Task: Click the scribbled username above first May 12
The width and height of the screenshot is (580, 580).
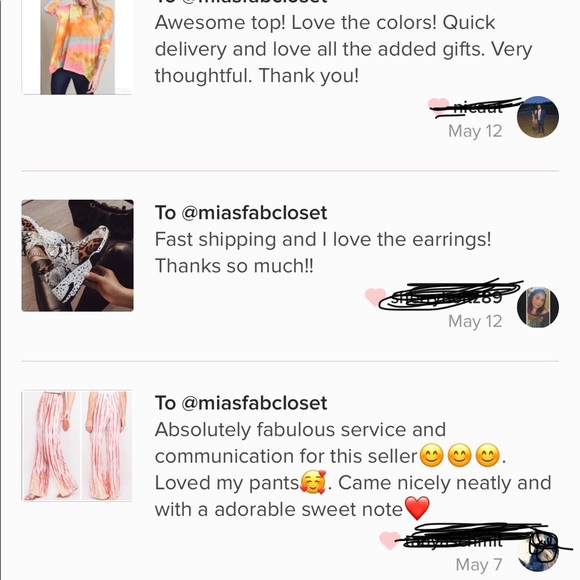Action: click(x=478, y=108)
